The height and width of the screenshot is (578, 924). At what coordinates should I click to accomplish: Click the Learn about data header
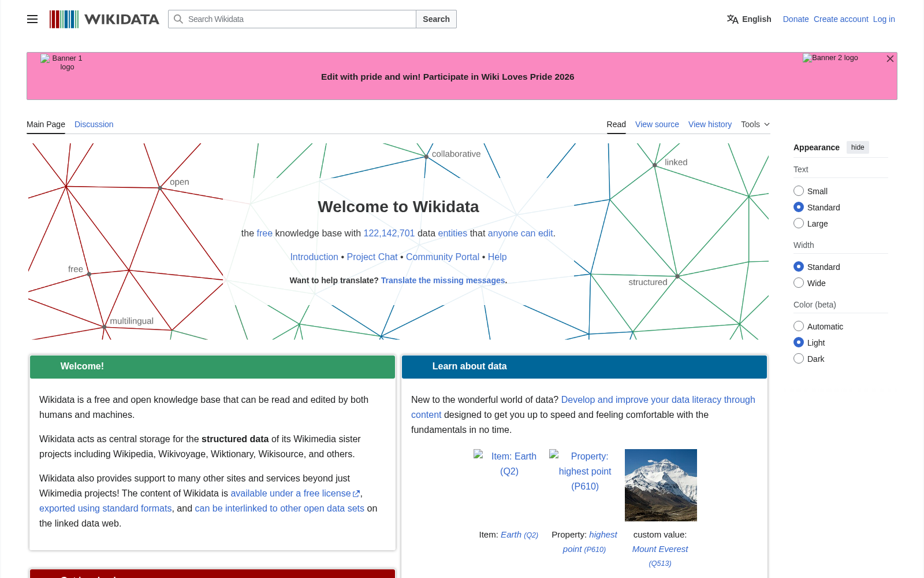(x=584, y=366)
